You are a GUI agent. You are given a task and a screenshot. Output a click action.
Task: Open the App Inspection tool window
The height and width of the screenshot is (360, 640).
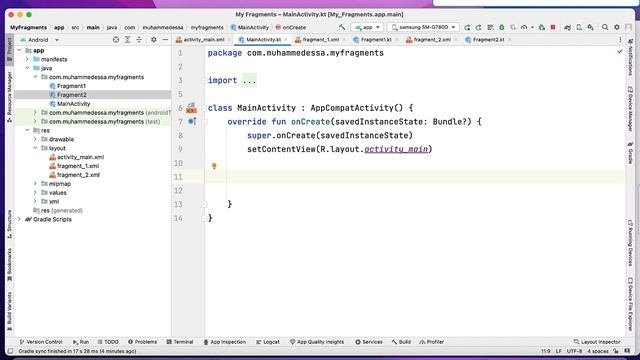225,342
